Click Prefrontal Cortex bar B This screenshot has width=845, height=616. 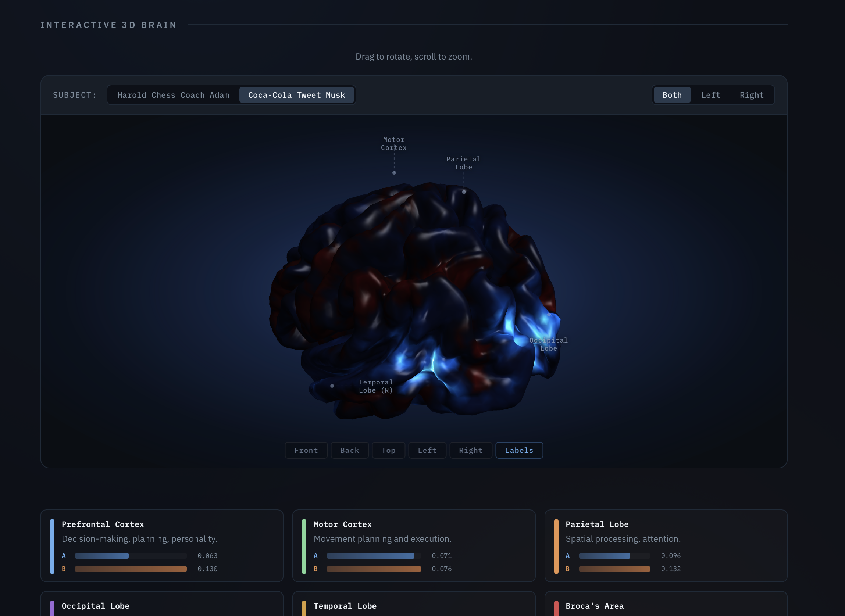pyautogui.click(x=131, y=569)
